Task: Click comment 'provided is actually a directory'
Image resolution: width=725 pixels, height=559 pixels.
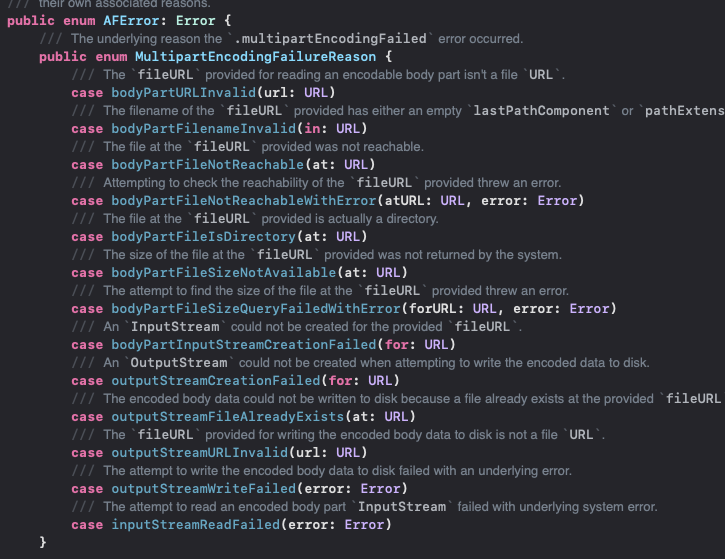Action: (350, 219)
